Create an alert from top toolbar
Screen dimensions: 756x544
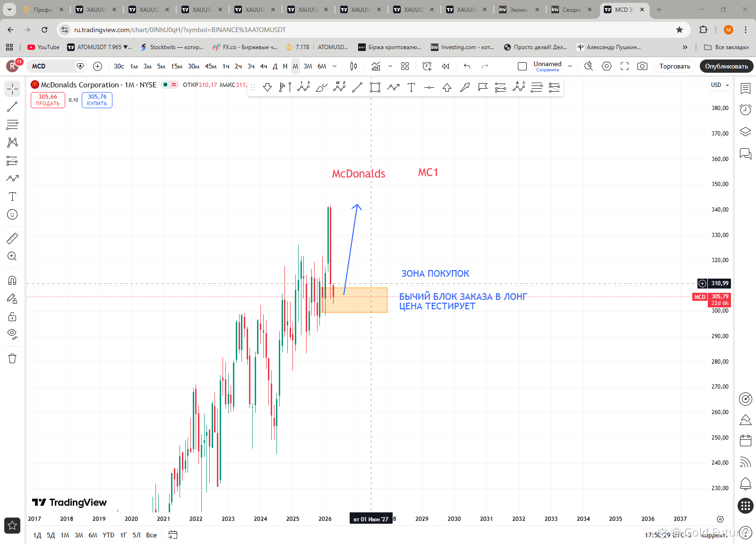(427, 66)
